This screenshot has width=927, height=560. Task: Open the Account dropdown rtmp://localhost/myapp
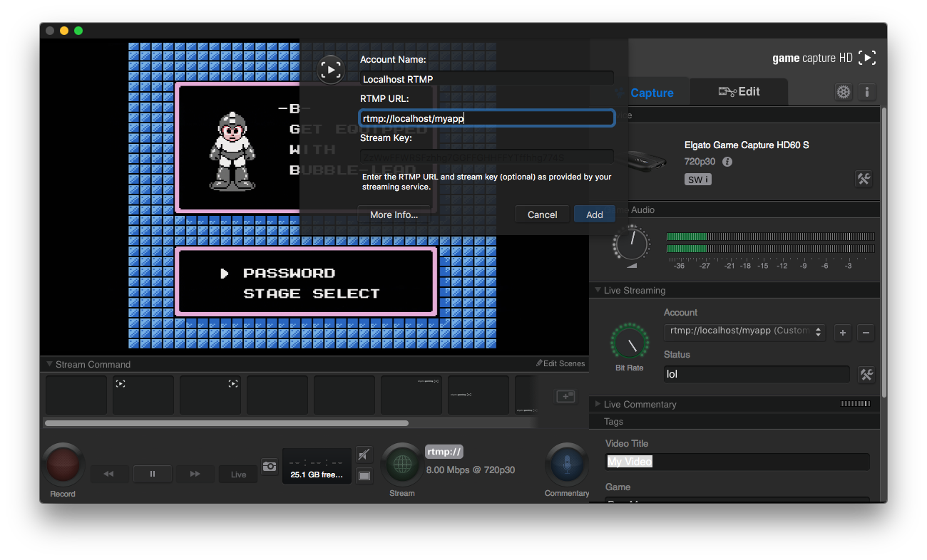pyautogui.click(x=744, y=332)
